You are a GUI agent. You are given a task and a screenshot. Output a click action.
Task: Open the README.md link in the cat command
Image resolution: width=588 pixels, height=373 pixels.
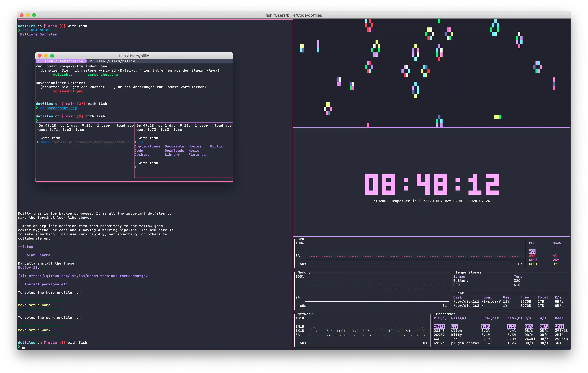pyautogui.click(x=41, y=30)
